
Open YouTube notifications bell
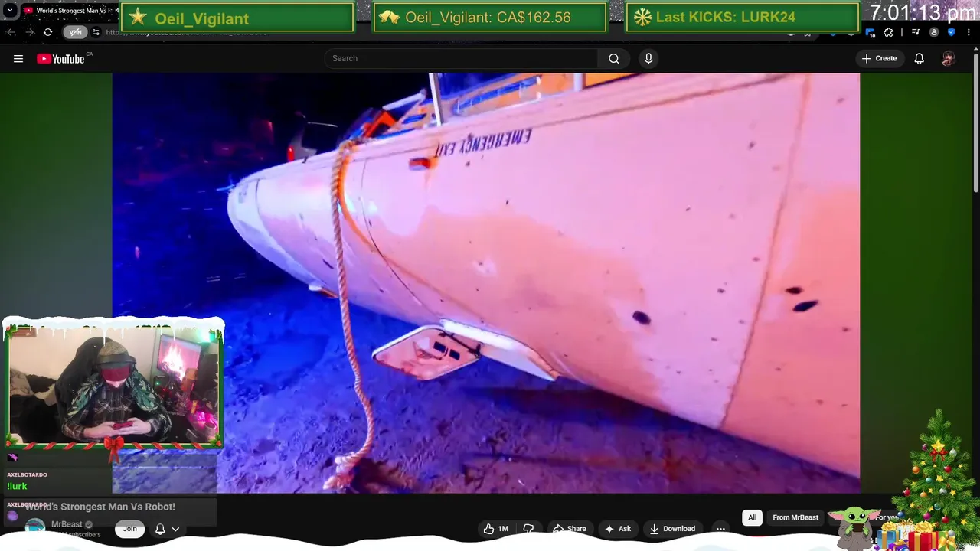pos(920,58)
